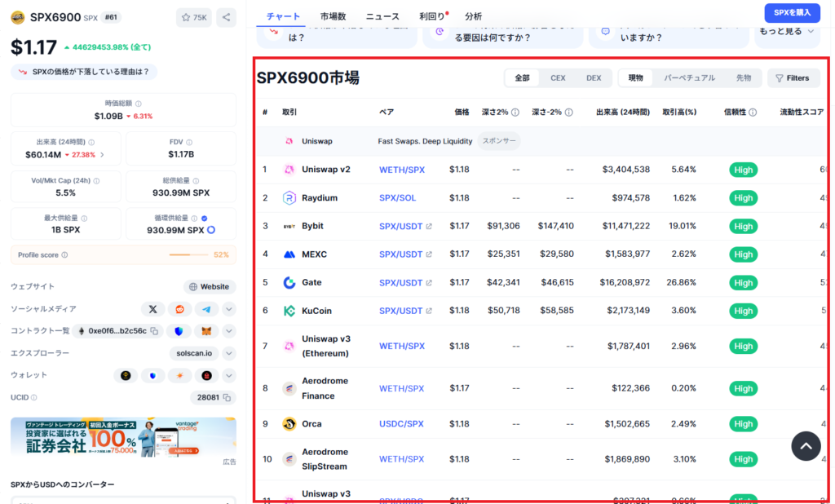Sort by 取引高(%) column header
This screenshot has width=835, height=504.
point(679,113)
